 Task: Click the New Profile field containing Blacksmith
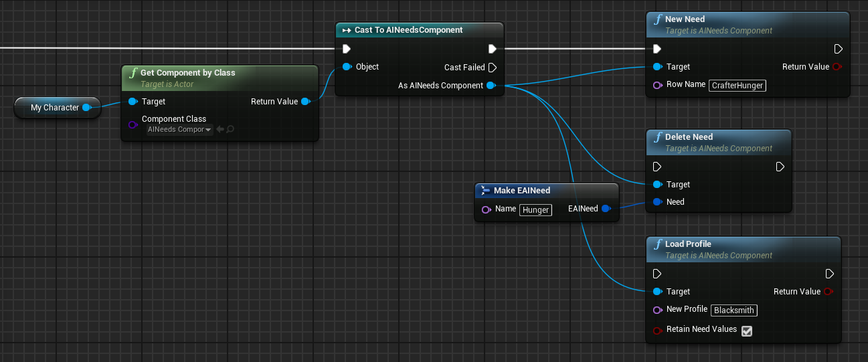coord(734,310)
